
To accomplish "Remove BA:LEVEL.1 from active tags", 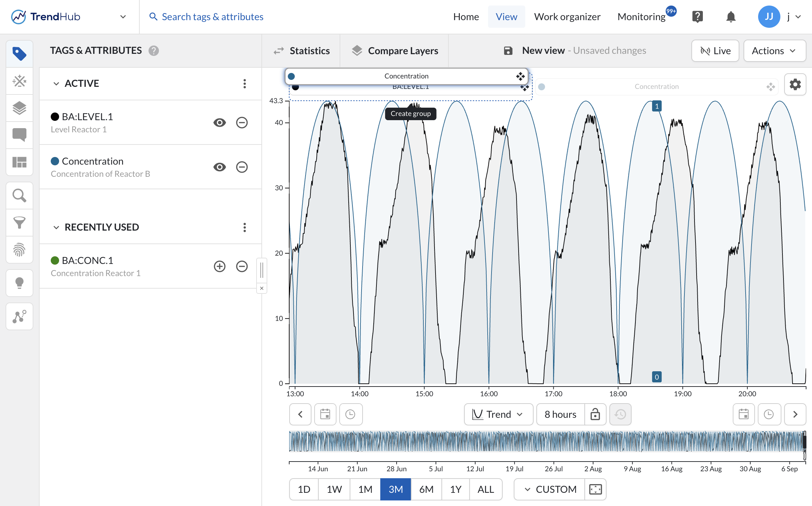I will (x=242, y=123).
